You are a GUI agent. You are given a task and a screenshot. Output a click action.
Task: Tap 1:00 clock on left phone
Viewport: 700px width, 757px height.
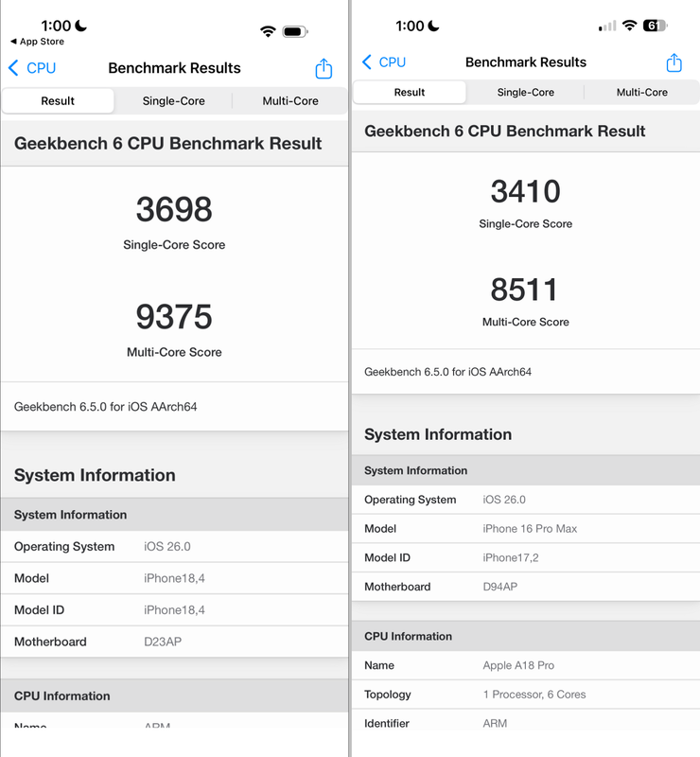pyautogui.click(x=56, y=26)
